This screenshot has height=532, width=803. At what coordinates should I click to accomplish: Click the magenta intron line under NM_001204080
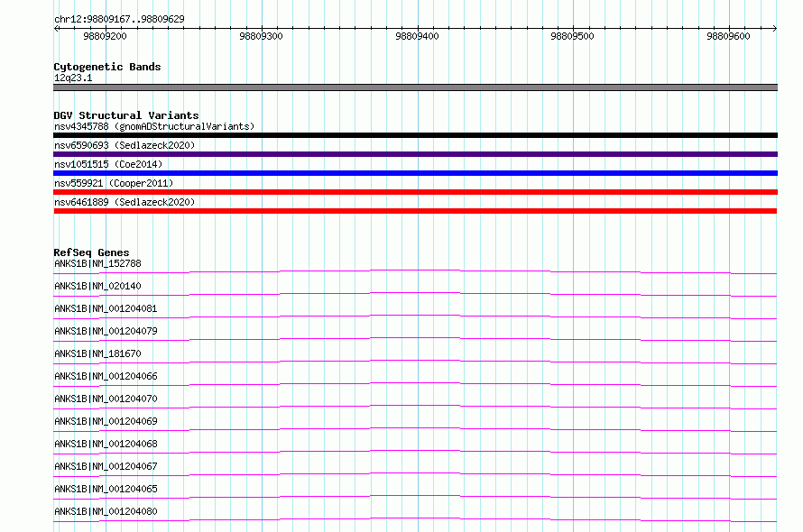[x=415, y=518]
